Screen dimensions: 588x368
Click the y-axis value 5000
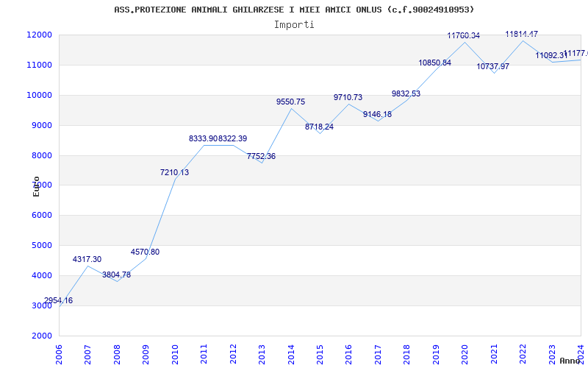click(x=41, y=245)
